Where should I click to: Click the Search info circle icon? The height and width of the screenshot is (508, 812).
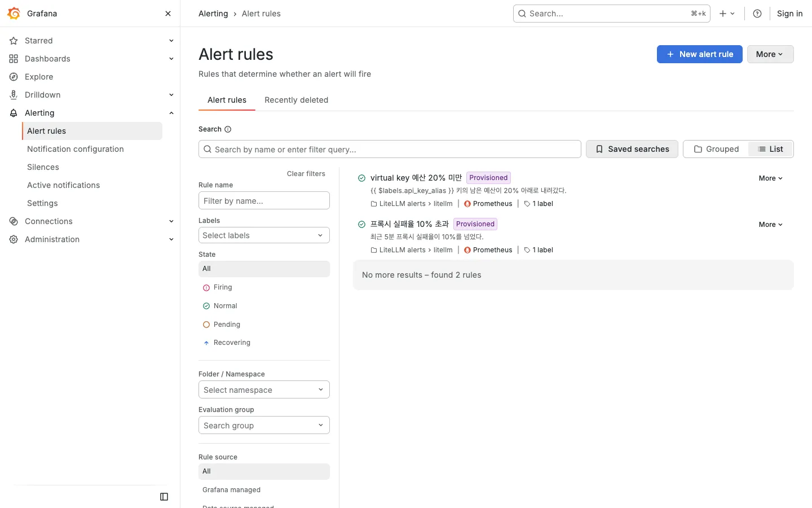[x=228, y=129]
